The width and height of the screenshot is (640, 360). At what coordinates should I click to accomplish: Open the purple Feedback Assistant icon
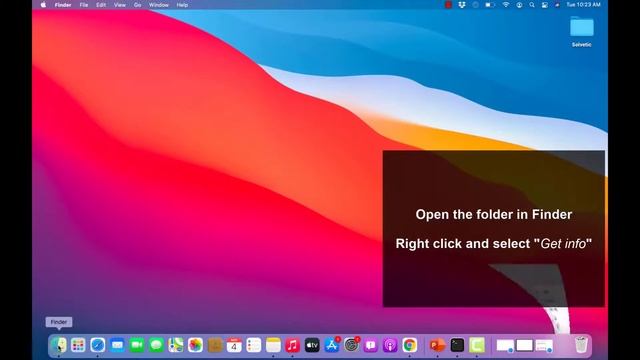click(x=371, y=345)
